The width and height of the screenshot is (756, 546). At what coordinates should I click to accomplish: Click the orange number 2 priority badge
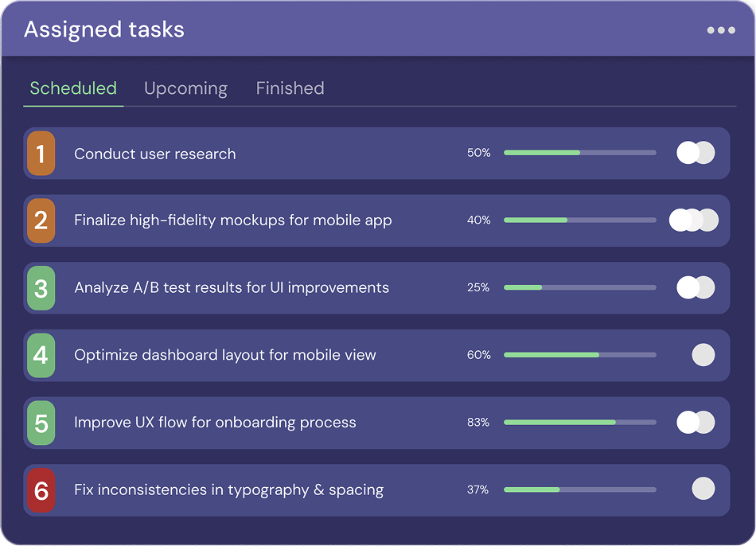[41, 220]
